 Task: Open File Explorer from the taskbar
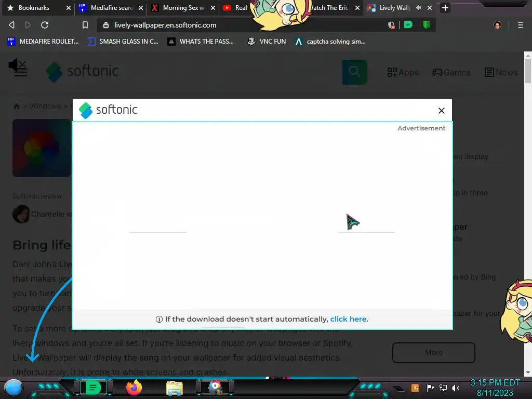click(175, 388)
